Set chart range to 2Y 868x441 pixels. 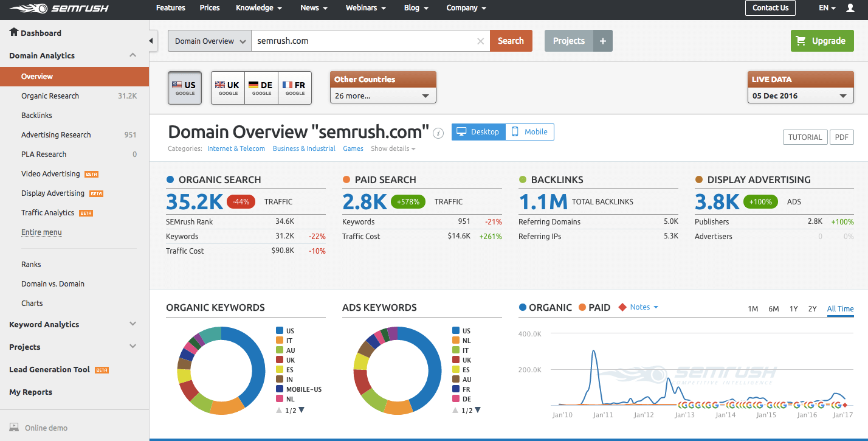[x=812, y=309]
